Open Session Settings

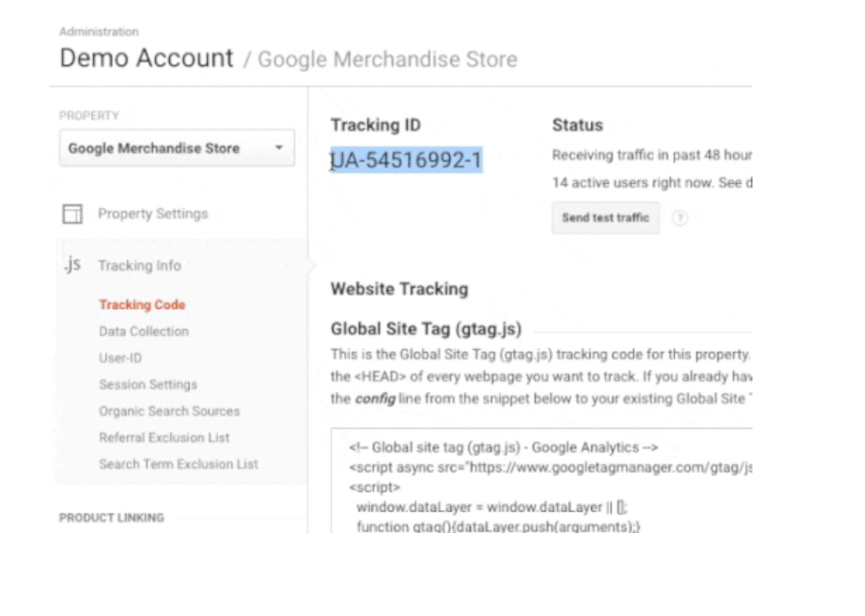(148, 385)
